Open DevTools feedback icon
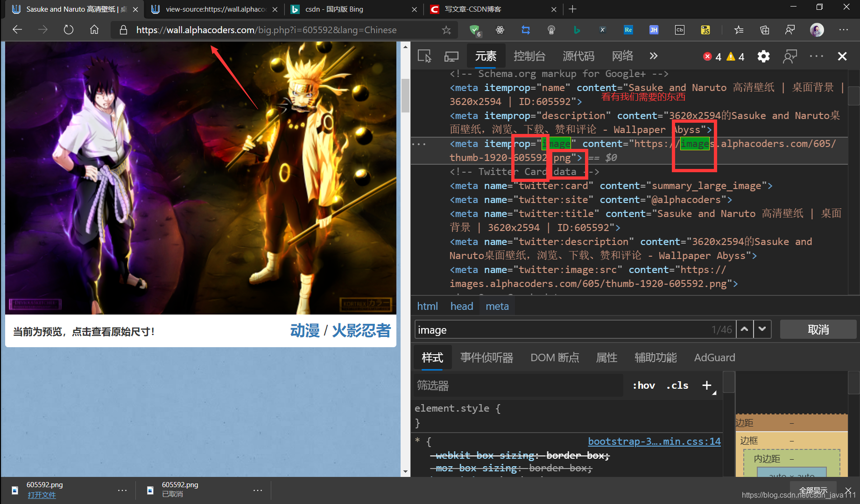The image size is (860, 504). coord(790,56)
